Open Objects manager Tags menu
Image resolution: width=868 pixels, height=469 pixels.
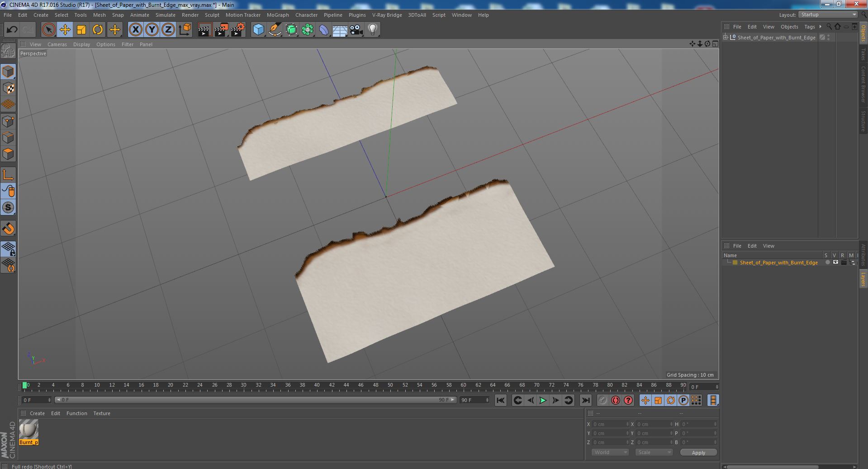pyautogui.click(x=809, y=27)
